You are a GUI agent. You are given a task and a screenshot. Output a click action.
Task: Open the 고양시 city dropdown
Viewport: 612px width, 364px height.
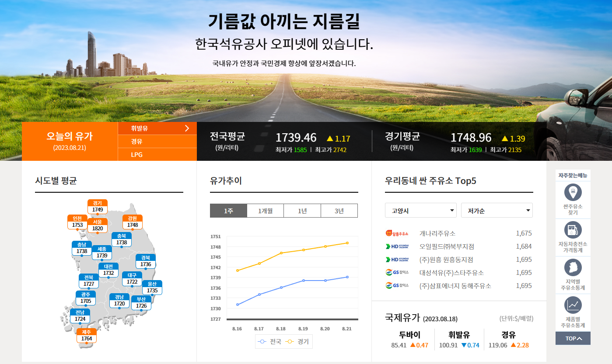point(420,210)
